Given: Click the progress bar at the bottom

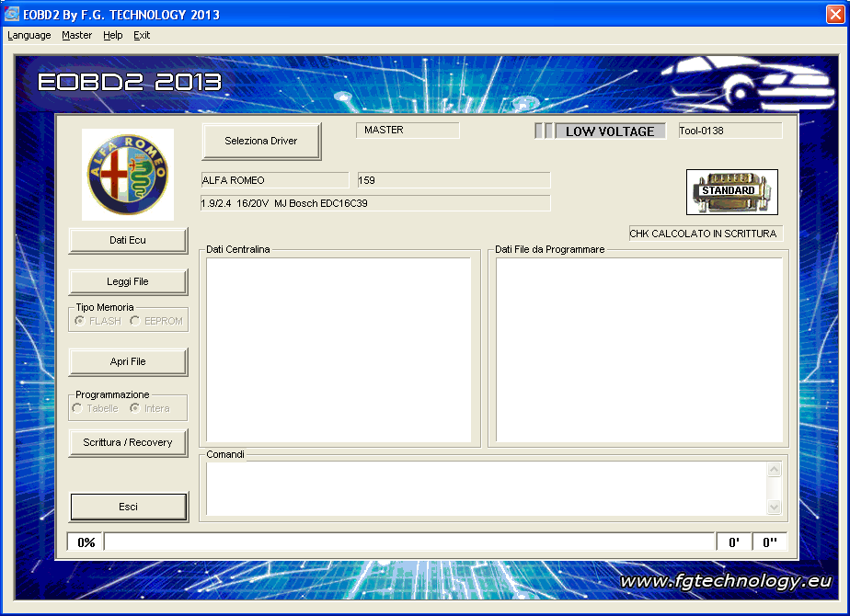Looking at the screenshot, I should click(x=408, y=542).
